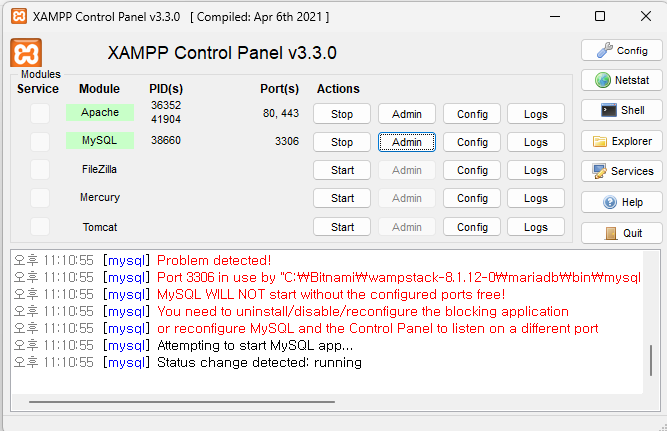
Task: Click the 'Attempting to start MySQL app...' line
Action: click(x=255, y=345)
